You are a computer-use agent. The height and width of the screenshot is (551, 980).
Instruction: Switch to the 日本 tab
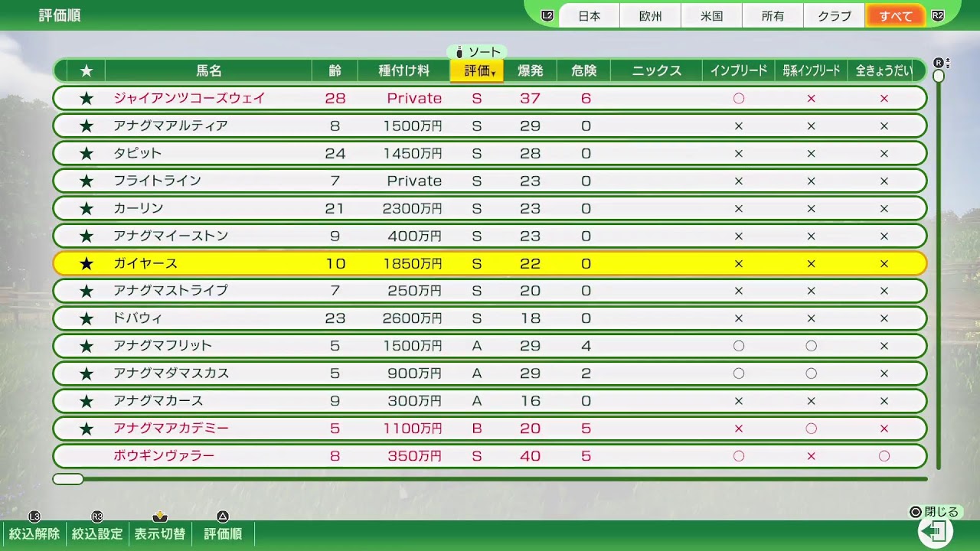point(589,15)
